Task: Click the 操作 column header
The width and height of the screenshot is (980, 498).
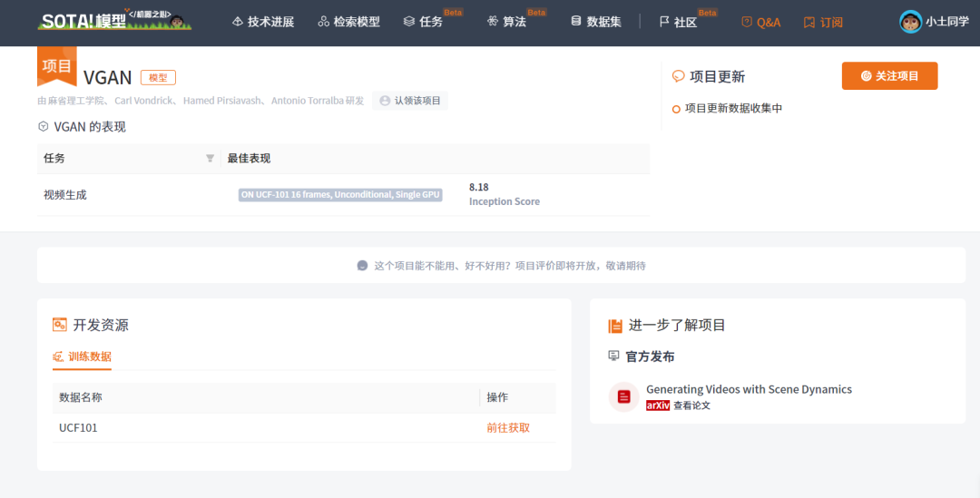Action: [x=497, y=397]
